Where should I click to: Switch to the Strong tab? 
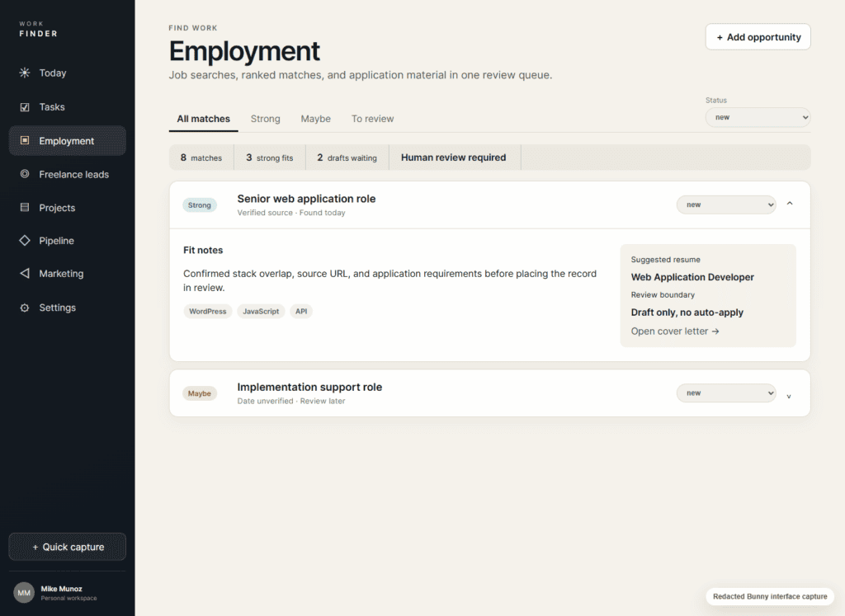pos(265,119)
